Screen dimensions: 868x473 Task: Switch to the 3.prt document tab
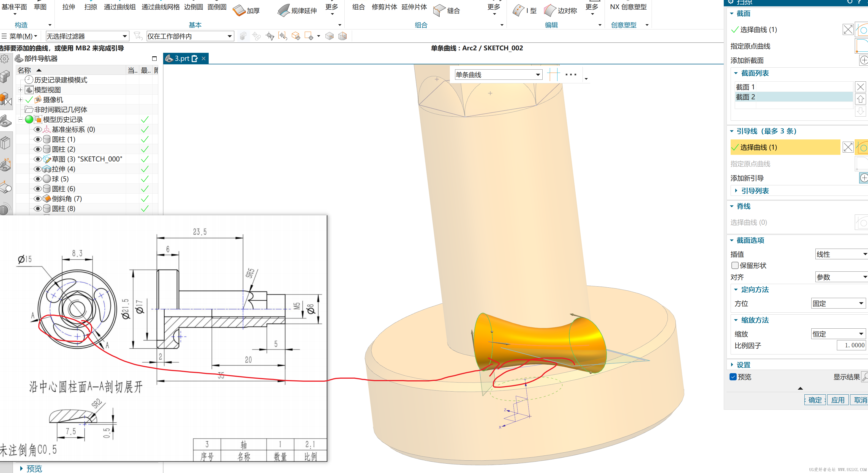point(182,59)
